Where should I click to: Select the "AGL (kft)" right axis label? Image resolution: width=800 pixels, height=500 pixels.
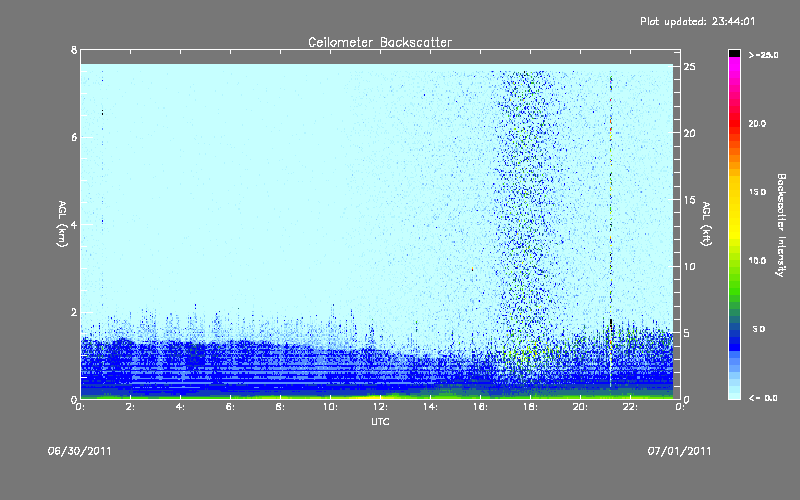706,224
